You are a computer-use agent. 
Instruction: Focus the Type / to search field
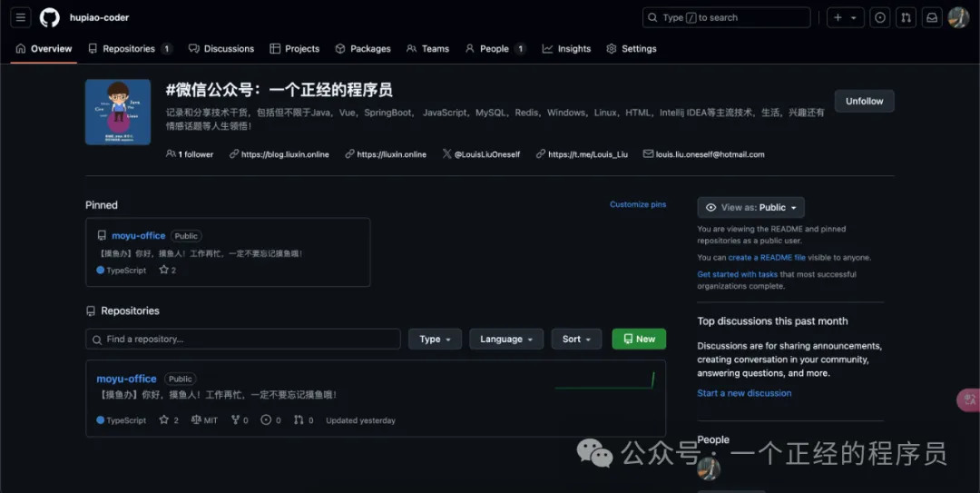(x=726, y=17)
